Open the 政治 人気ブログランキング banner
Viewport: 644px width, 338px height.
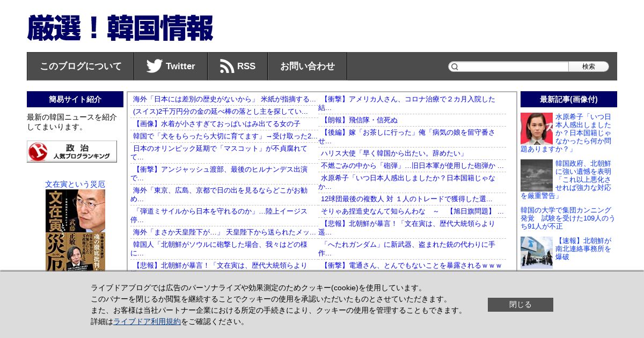pos(72,151)
